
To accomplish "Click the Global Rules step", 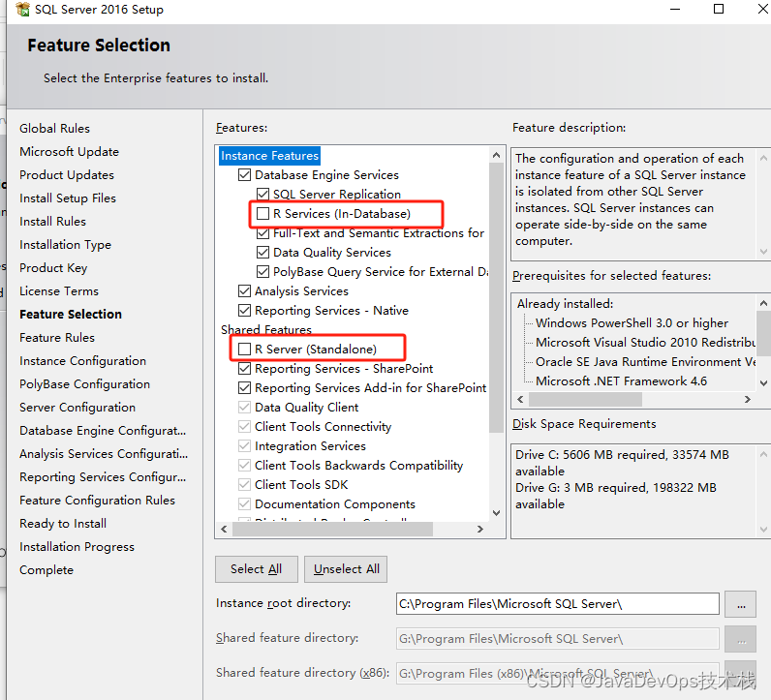I will click(54, 129).
